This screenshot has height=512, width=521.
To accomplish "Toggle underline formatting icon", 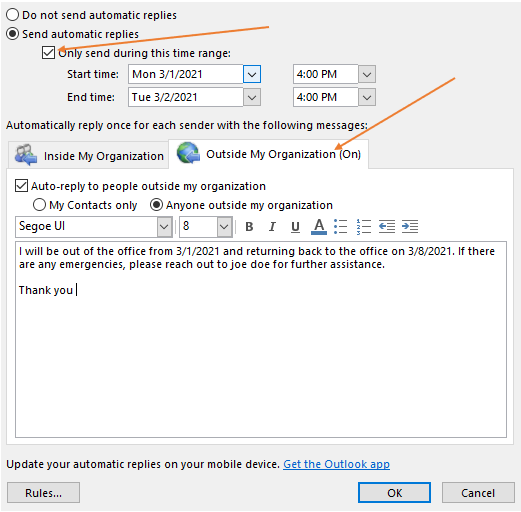I will [295, 227].
